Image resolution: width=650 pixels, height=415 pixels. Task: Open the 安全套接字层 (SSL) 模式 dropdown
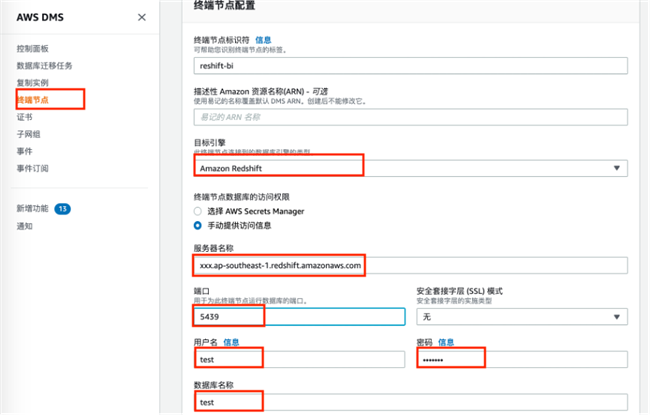pos(522,317)
